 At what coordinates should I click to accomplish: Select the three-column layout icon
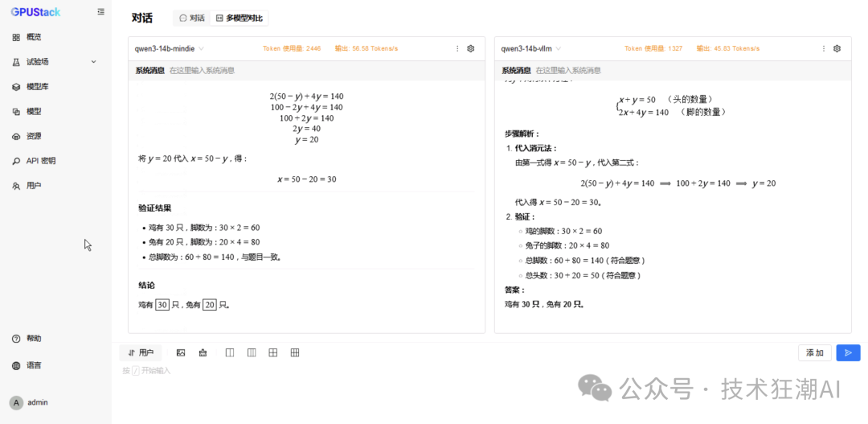pyautogui.click(x=252, y=353)
